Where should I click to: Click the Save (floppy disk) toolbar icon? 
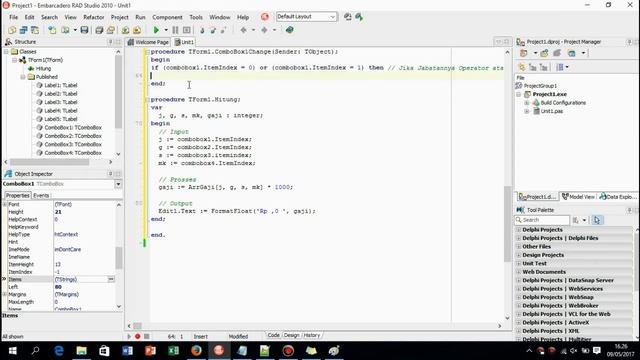pyautogui.click(x=84, y=30)
